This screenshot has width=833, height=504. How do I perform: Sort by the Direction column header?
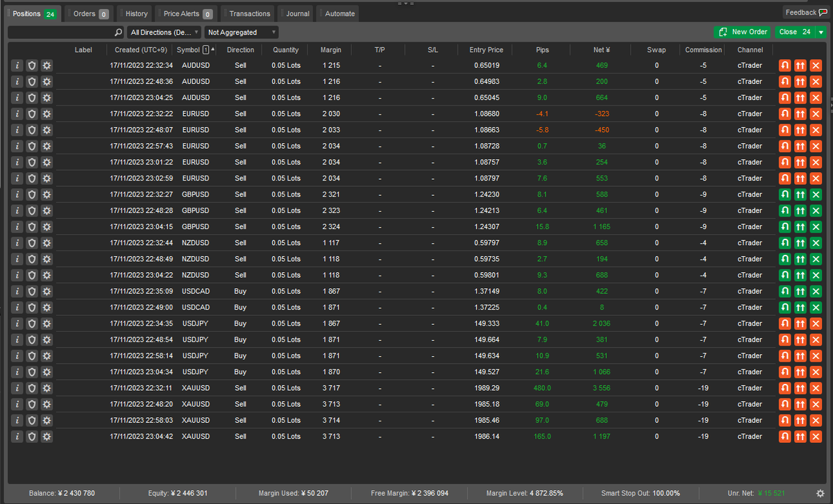(x=240, y=50)
